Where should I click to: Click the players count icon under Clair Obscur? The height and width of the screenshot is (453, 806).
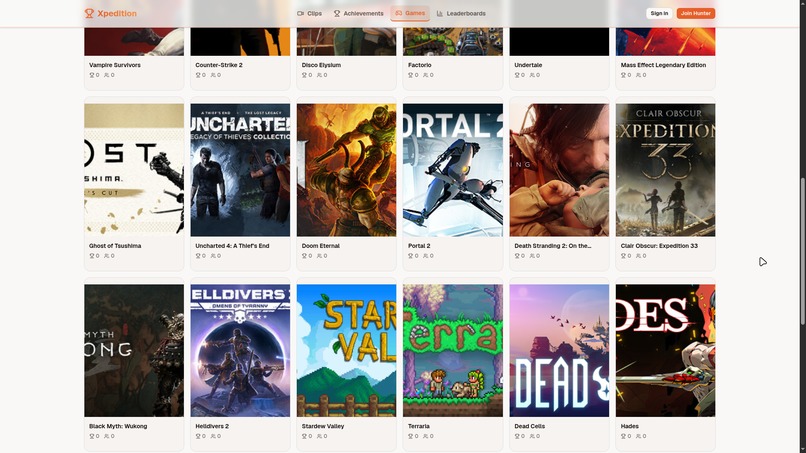coord(638,256)
